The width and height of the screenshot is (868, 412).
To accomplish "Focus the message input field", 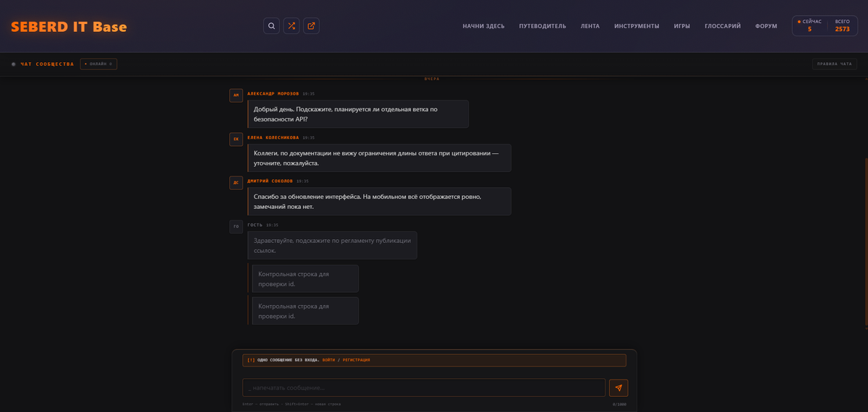I will [423, 388].
